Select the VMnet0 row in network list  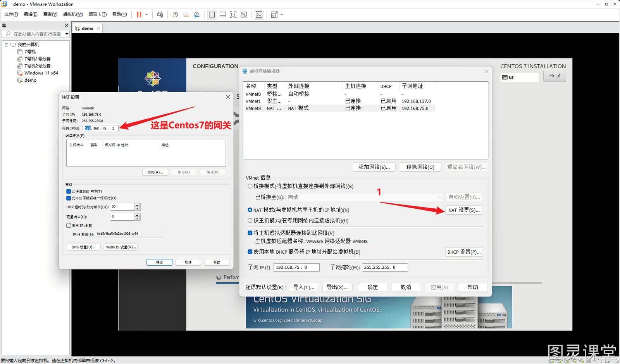coord(339,94)
